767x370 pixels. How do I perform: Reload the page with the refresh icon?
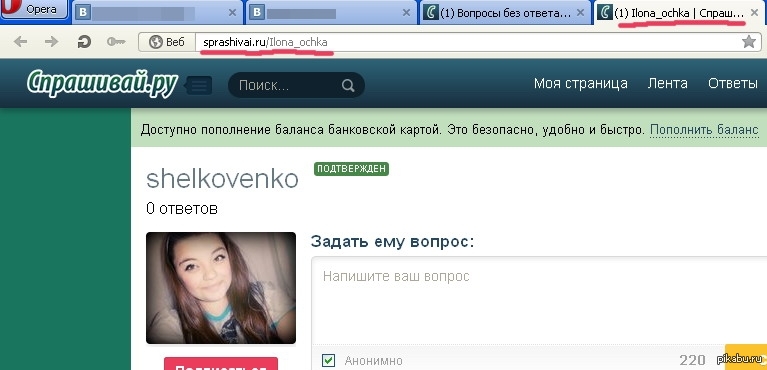pyautogui.click(x=84, y=43)
